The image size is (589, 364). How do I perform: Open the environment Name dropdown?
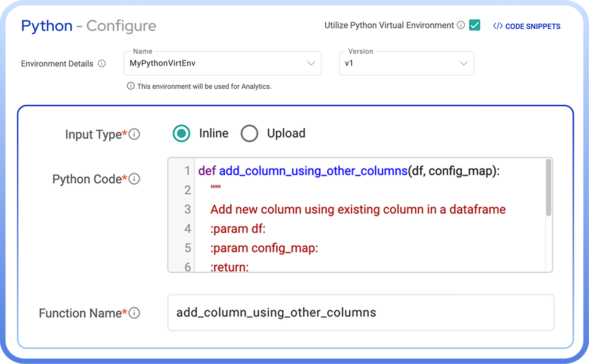222,63
